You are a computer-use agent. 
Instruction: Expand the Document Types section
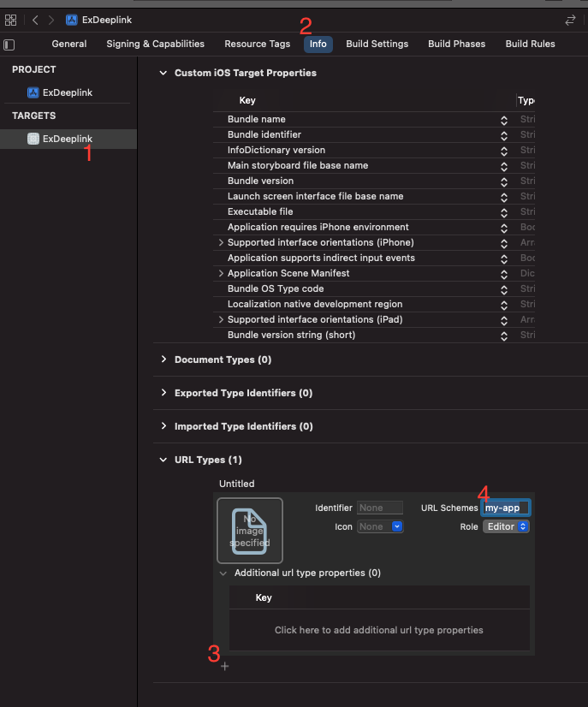(163, 359)
